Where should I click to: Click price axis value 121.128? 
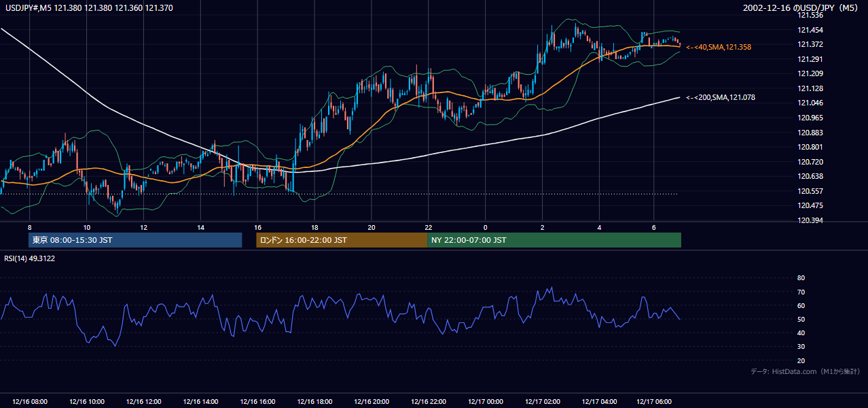(810, 88)
